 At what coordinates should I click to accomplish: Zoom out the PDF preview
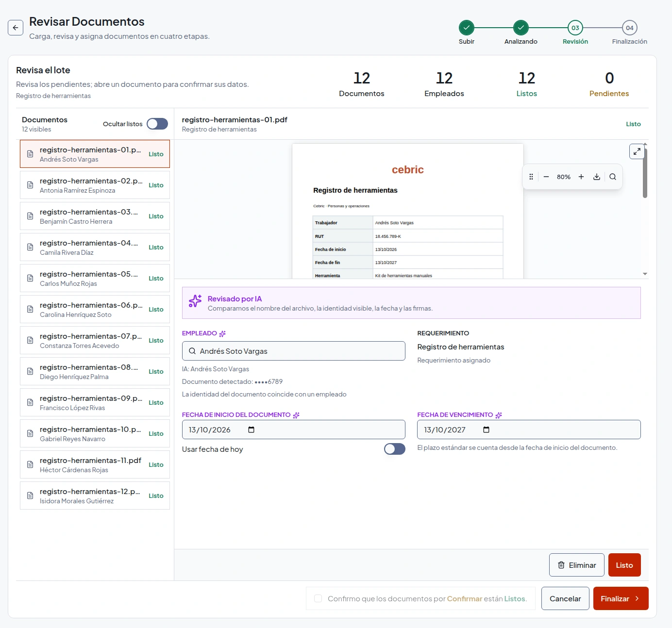[546, 177]
